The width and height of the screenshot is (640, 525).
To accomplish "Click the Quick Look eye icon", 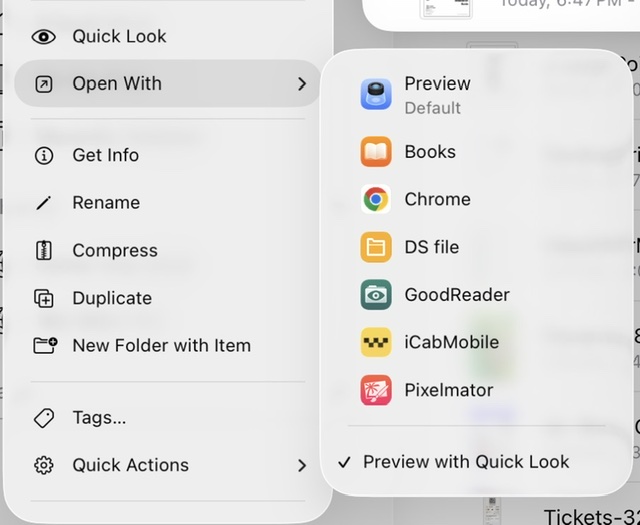I will [x=44, y=37].
